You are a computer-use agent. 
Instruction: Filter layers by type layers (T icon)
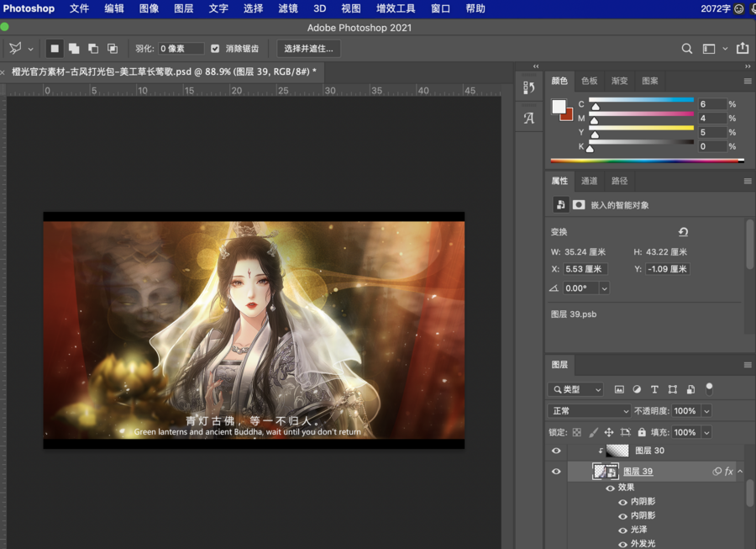pos(654,389)
